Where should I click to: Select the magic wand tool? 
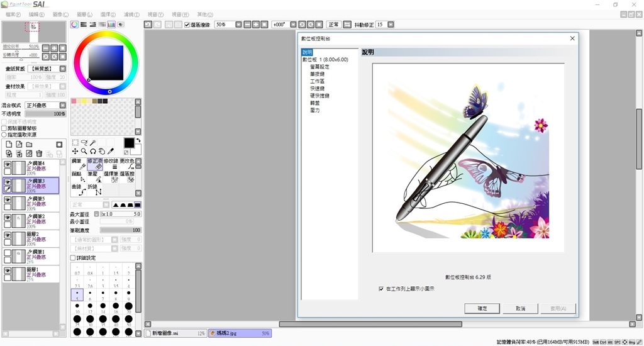click(92, 143)
